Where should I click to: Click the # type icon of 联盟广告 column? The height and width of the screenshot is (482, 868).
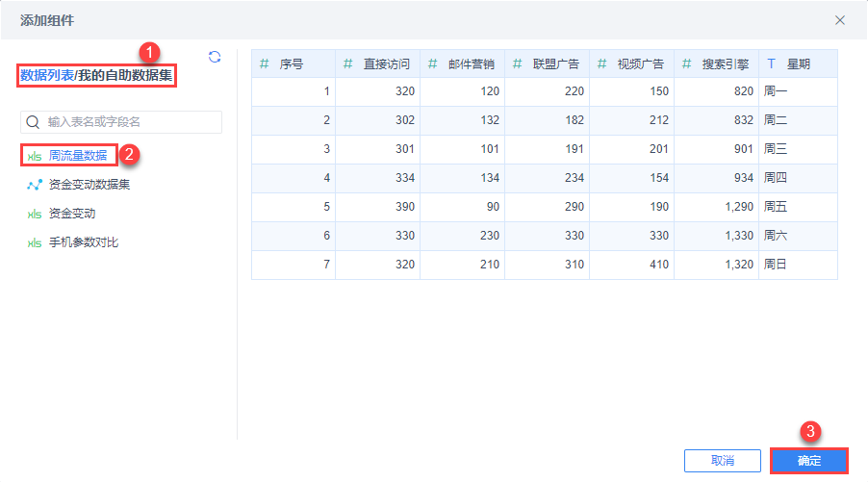tap(517, 64)
